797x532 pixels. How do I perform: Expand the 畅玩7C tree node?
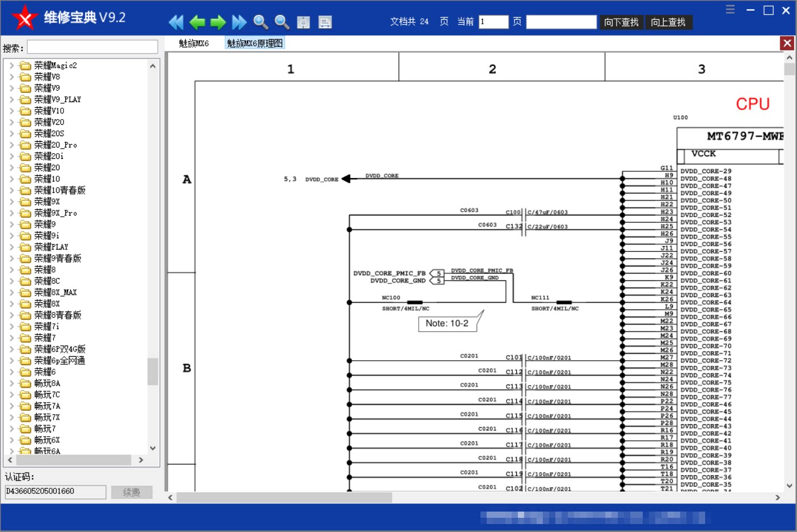11,394
